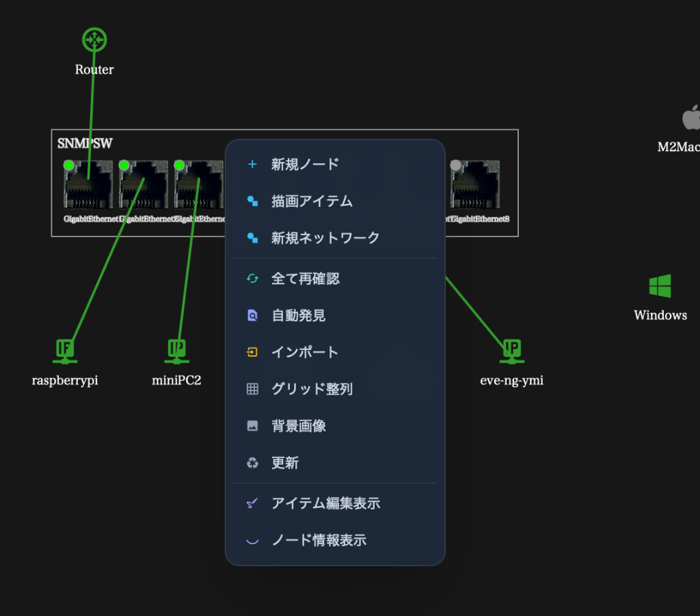Click the M2Mac Apple node icon

pos(691,118)
